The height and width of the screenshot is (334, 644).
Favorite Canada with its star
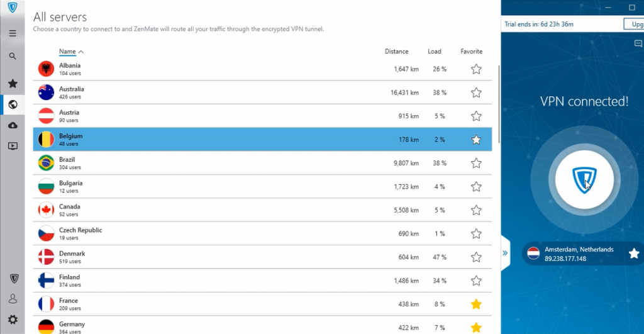[476, 210]
